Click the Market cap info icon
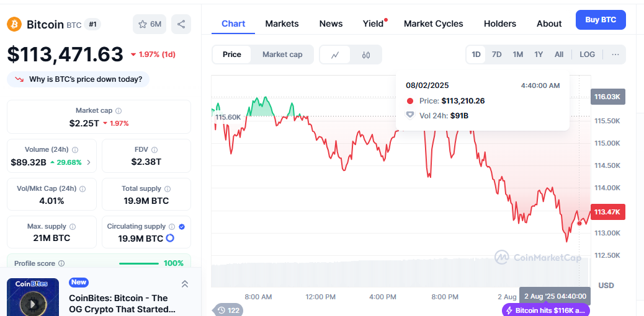 tap(119, 110)
